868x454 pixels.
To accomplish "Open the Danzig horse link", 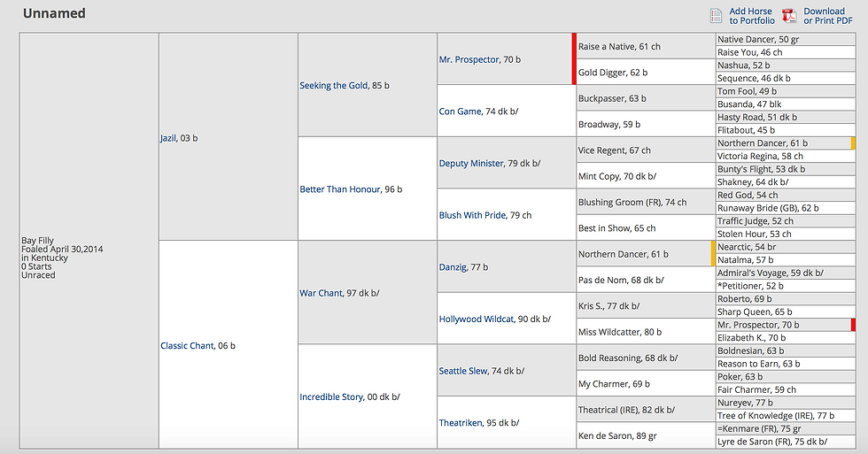I will 454,267.
